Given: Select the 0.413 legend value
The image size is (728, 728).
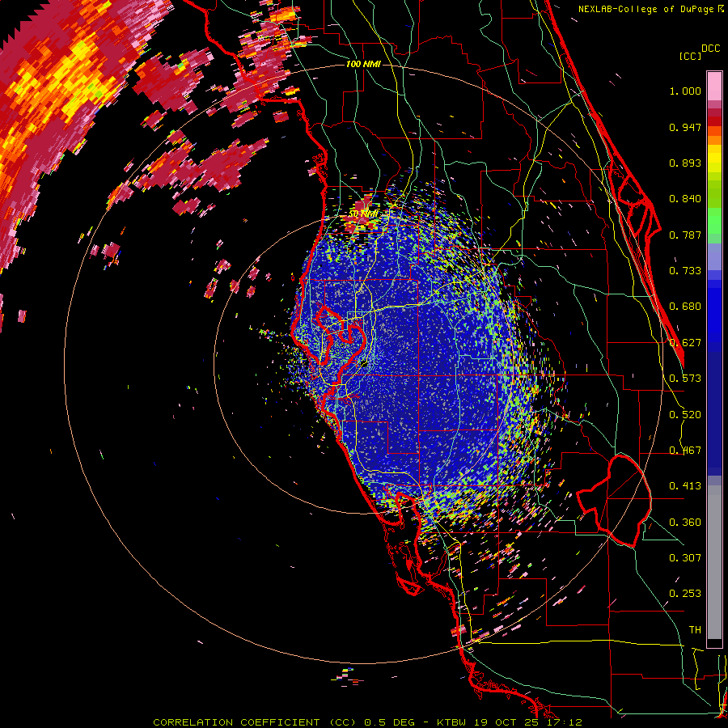Looking at the screenshot, I should (x=685, y=486).
